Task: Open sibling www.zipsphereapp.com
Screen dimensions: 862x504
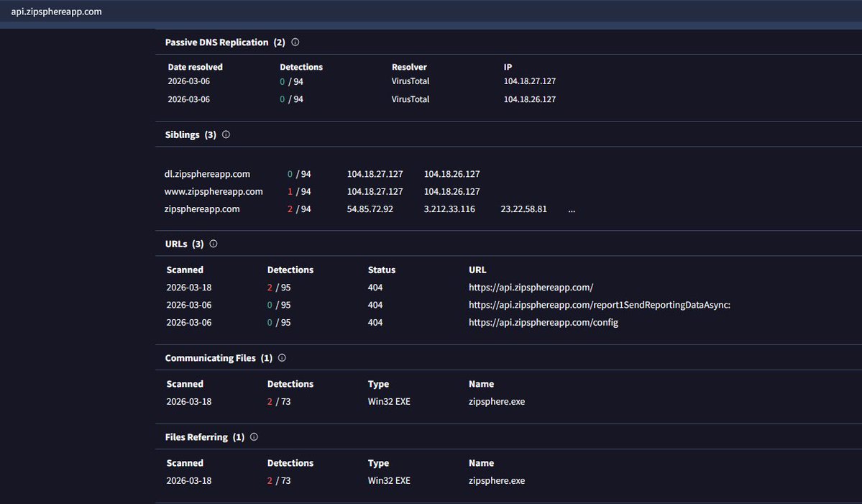Action: pos(214,191)
